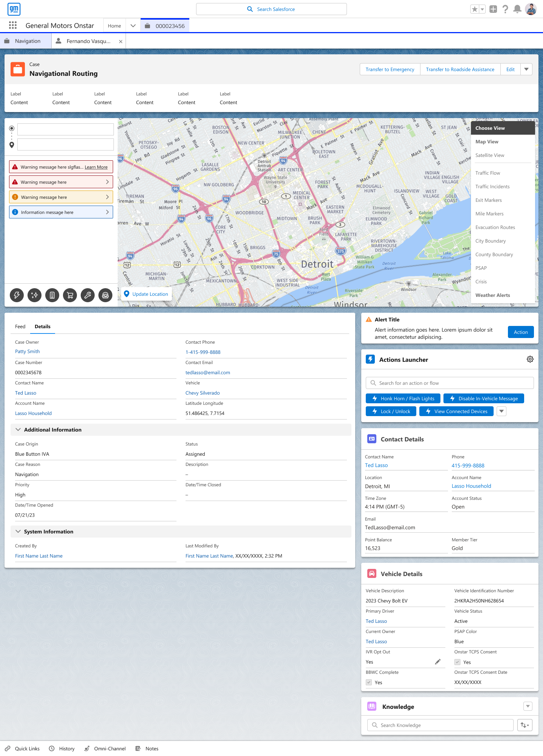Click the burger food map quick-action icon

pos(105,295)
